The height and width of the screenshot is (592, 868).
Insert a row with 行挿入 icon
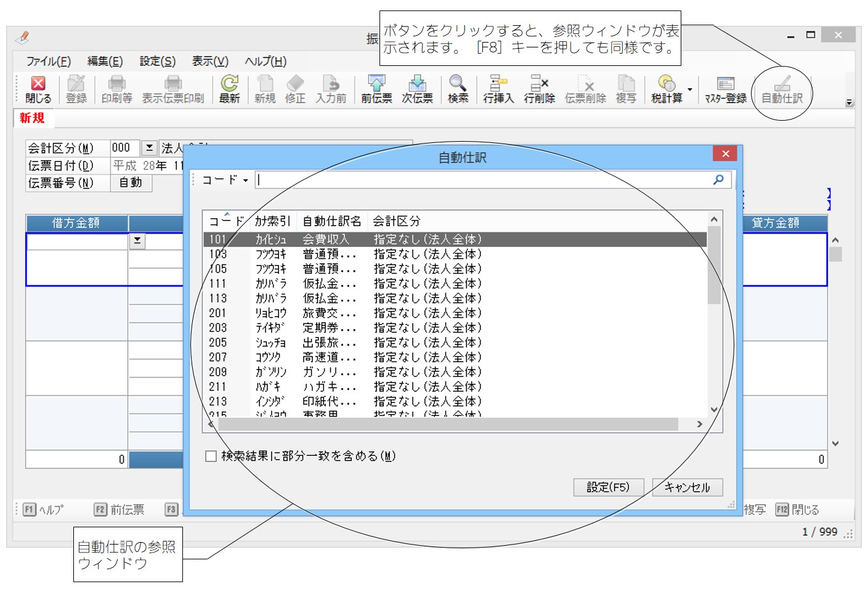pyautogui.click(x=498, y=89)
